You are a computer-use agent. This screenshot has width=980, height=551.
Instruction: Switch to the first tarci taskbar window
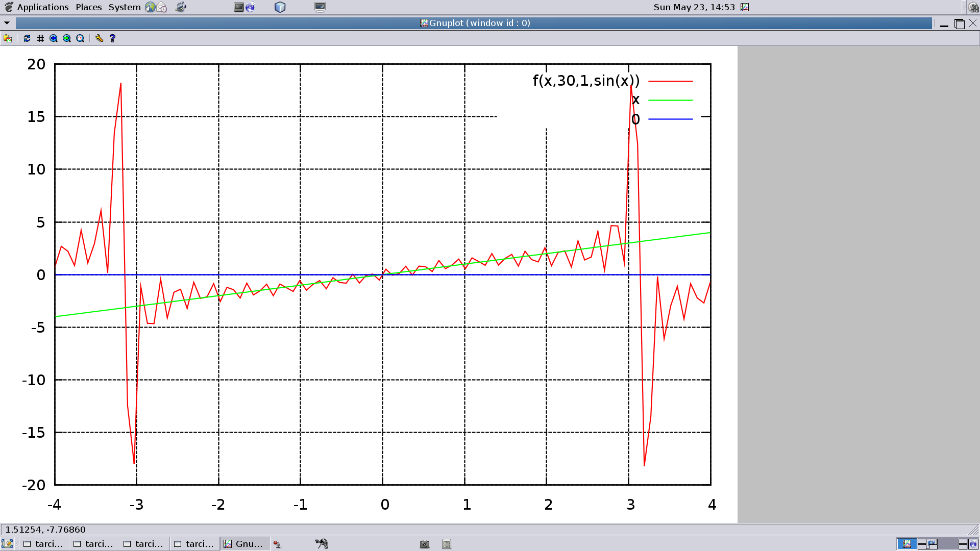(43, 544)
